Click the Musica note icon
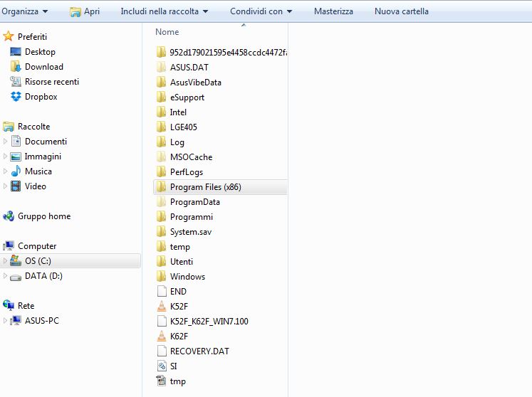Viewport: 532px width, 397px height. pos(16,171)
